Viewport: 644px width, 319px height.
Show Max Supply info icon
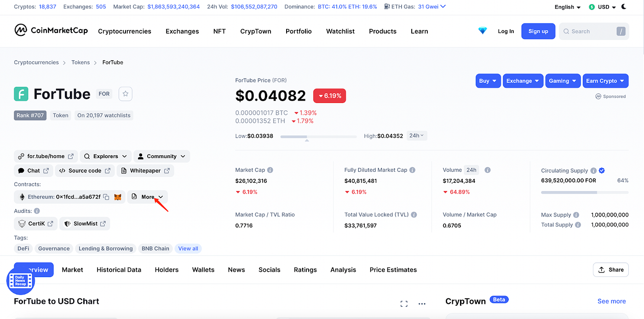(576, 215)
